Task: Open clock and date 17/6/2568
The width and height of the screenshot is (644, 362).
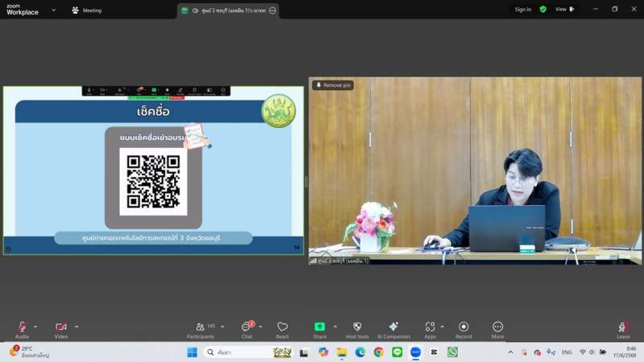Action: (625, 352)
